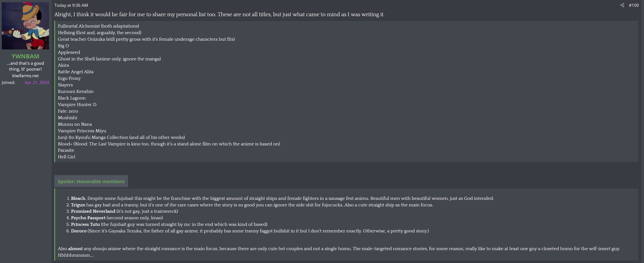Click the bold 'Bleach' list entry
Image resolution: width=644 pixels, height=263 pixels.
click(78, 198)
